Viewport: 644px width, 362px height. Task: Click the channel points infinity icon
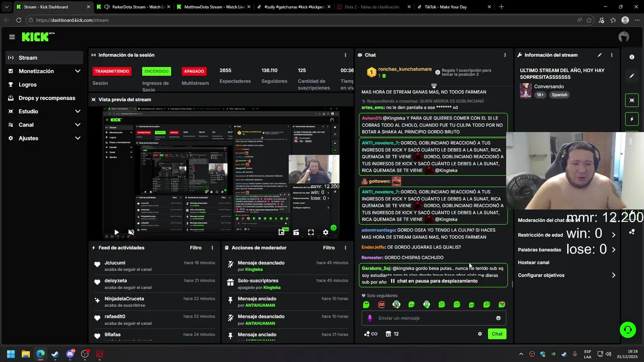370,334
